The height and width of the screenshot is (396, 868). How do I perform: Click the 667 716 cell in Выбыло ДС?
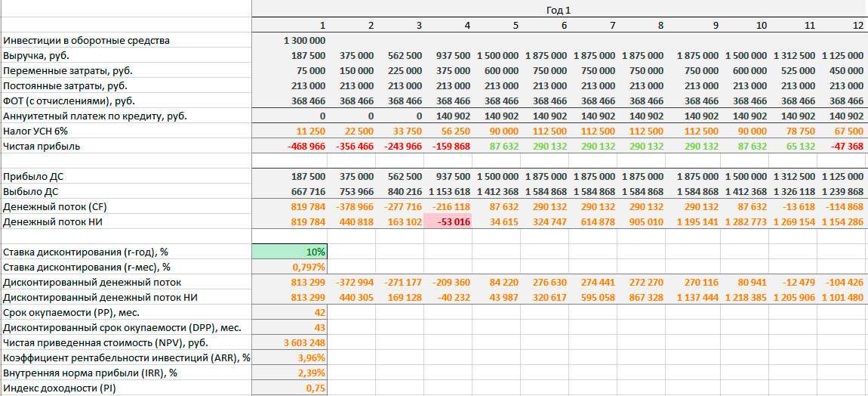(x=290, y=191)
